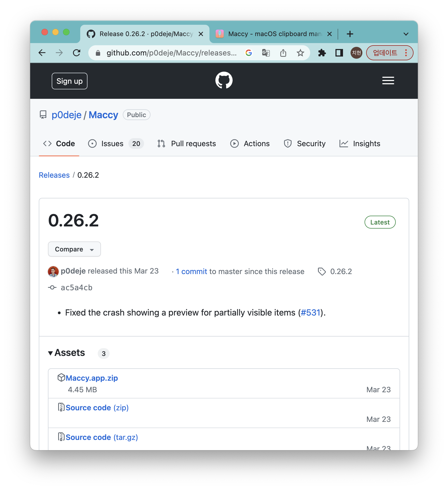
Task: Select the Code tab
Action: [59, 144]
